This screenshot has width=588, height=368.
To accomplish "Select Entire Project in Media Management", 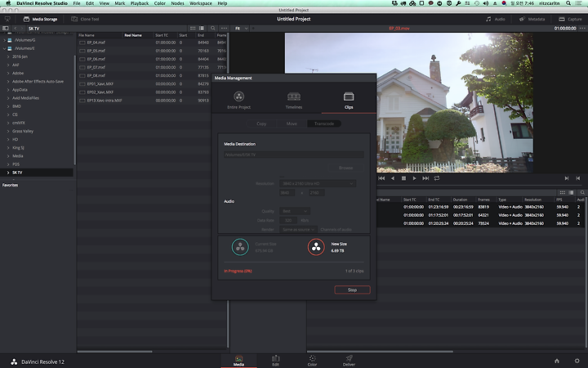I will (x=238, y=101).
